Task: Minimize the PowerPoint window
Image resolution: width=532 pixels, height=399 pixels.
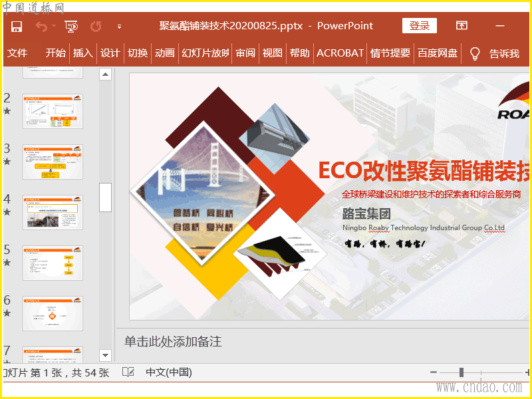Action: (x=500, y=26)
